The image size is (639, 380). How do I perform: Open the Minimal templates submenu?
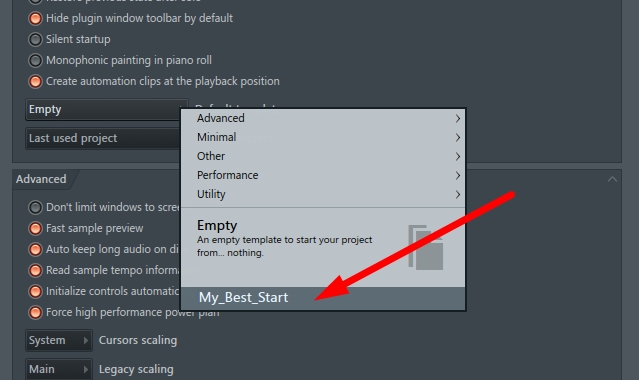coord(323,137)
